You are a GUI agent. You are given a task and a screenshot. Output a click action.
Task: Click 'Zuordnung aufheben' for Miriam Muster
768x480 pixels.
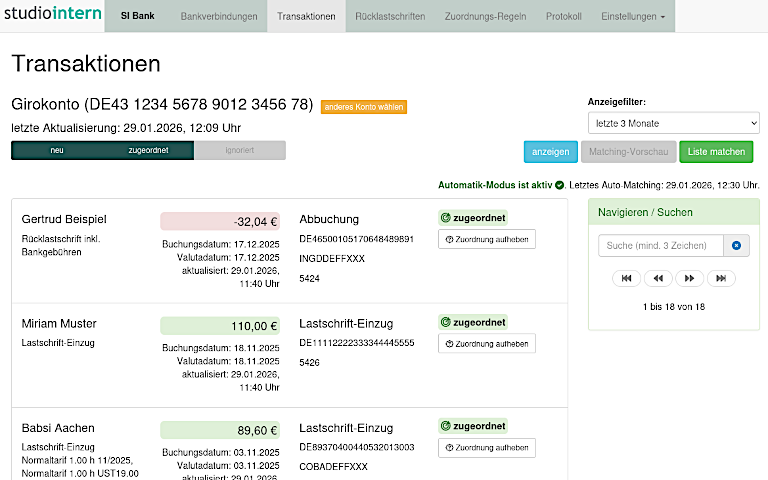(x=487, y=343)
